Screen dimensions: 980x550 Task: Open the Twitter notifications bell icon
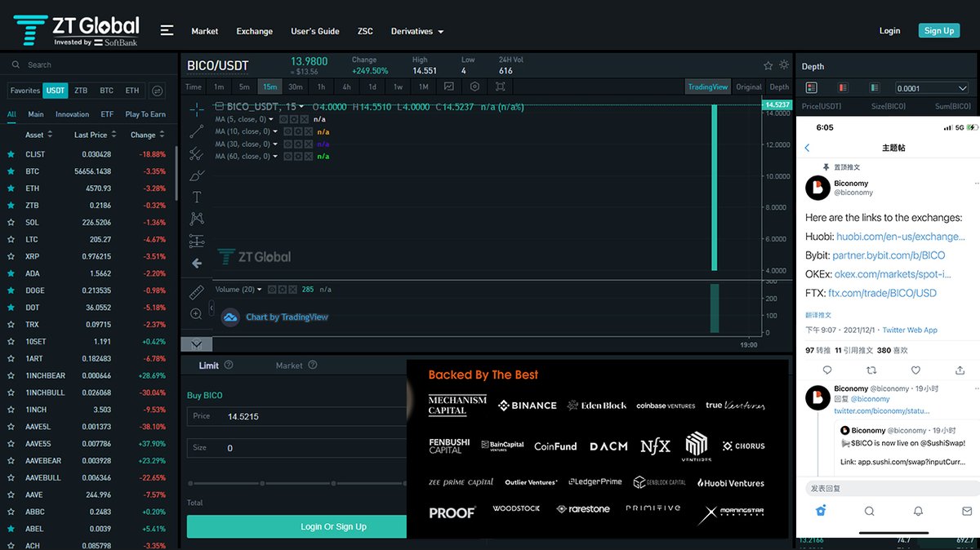(x=918, y=511)
